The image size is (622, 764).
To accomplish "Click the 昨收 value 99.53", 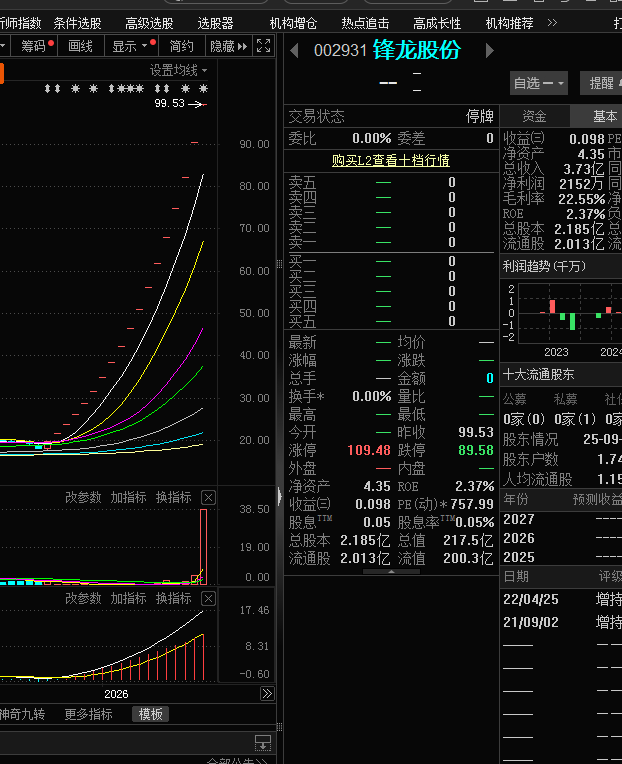I will 476,432.
